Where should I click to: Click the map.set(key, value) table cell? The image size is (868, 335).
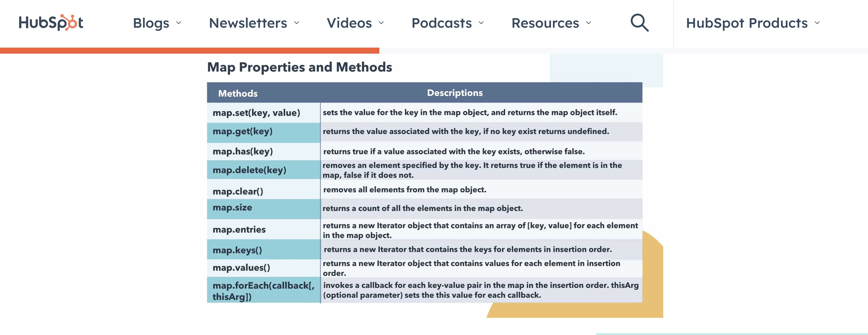pyautogui.click(x=256, y=113)
